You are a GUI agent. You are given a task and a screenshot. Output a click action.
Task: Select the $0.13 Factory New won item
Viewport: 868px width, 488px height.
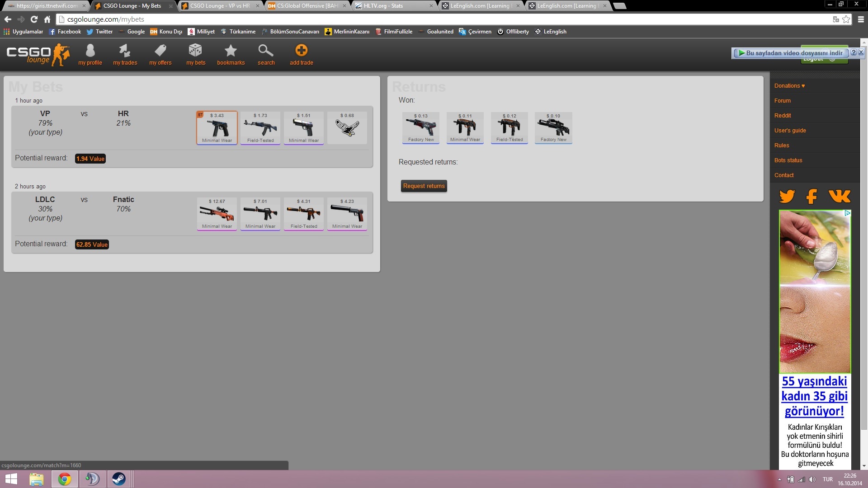coord(421,128)
